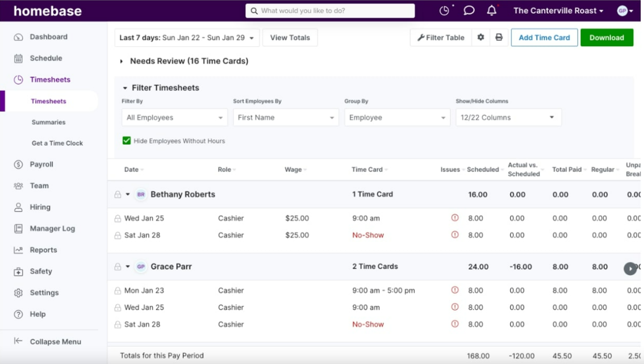Click the green Download button
The width and height of the screenshot is (644, 364).
click(x=607, y=37)
